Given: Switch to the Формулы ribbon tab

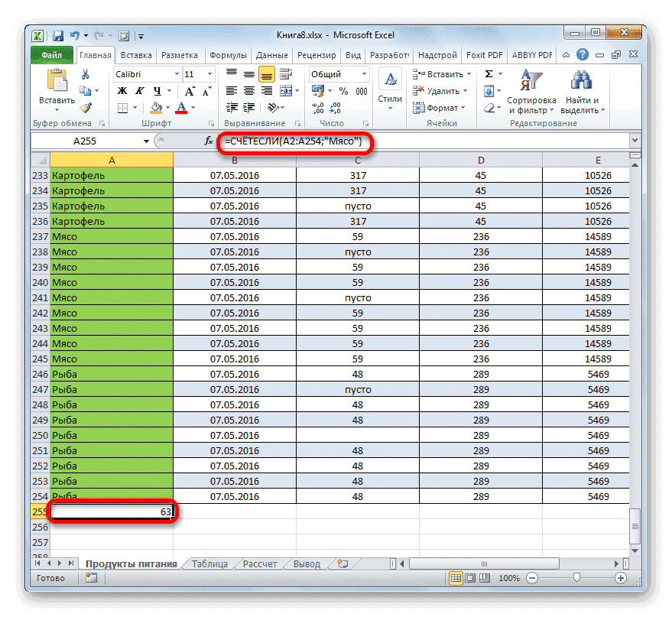Looking at the screenshot, I should (227, 54).
